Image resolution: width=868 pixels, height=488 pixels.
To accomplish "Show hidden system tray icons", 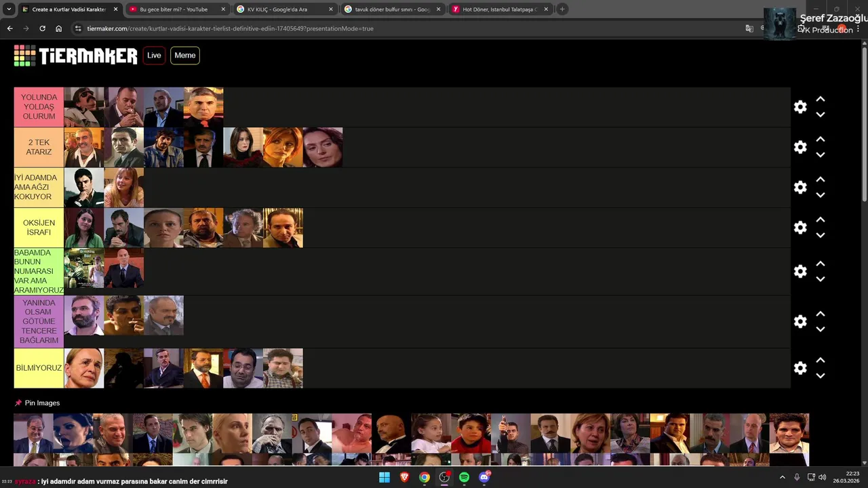I will (782, 477).
